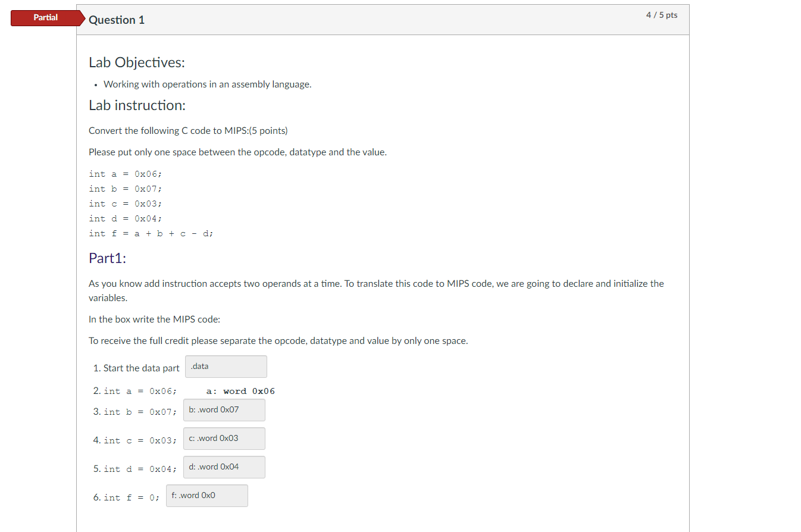801x532 pixels.
Task: Click the Part1 section heading
Action: [x=107, y=258]
